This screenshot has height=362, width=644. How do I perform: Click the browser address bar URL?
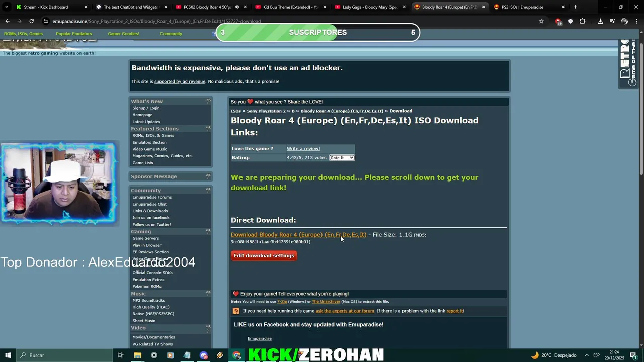156,21
